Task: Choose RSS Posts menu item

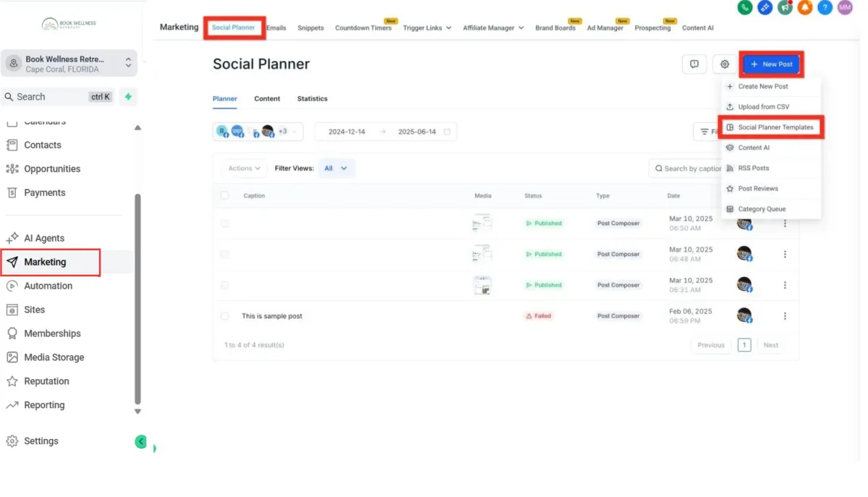Action: 770,168
